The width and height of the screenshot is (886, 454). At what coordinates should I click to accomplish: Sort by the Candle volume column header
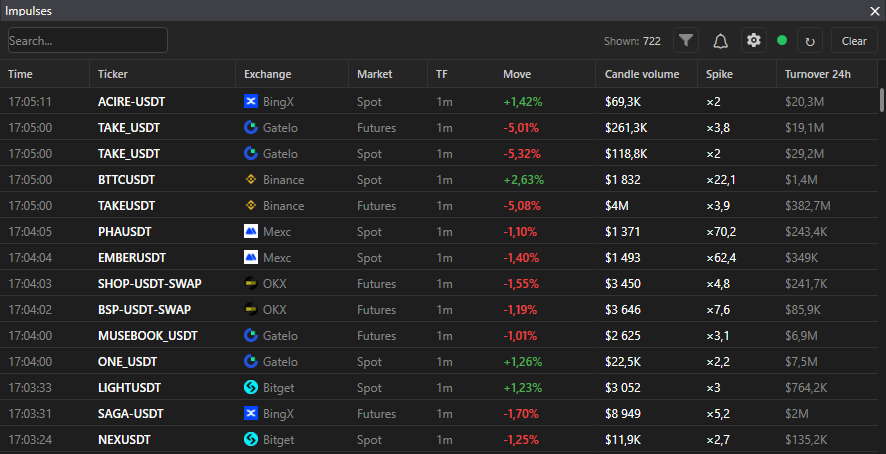pyautogui.click(x=642, y=74)
